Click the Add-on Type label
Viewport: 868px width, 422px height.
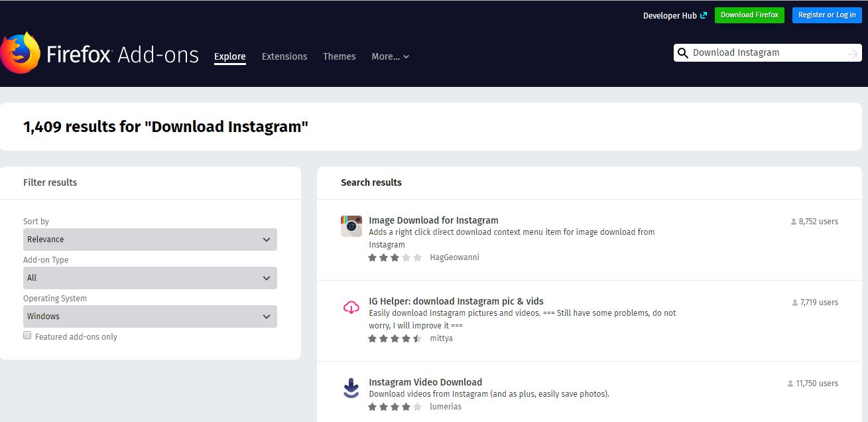click(x=46, y=260)
